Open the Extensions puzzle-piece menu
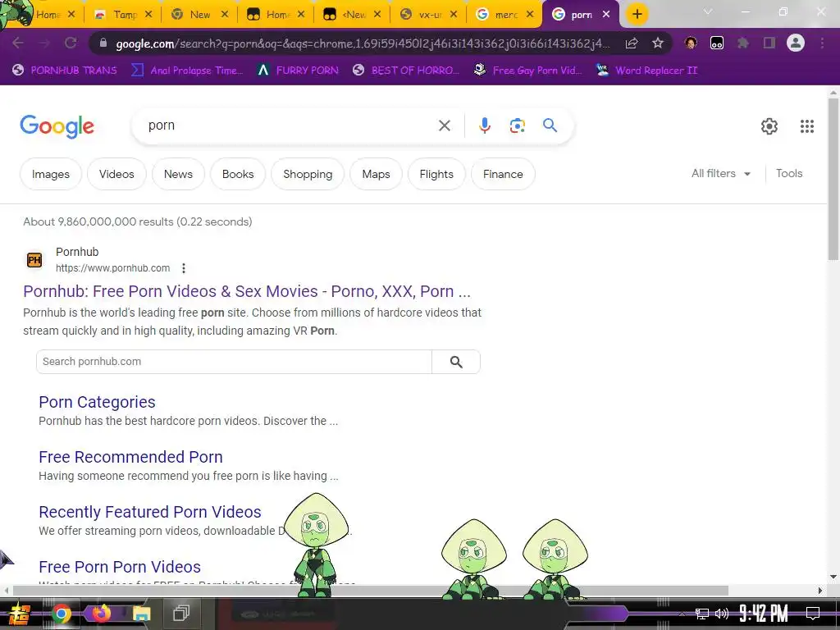This screenshot has width=840, height=630. coord(743,43)
